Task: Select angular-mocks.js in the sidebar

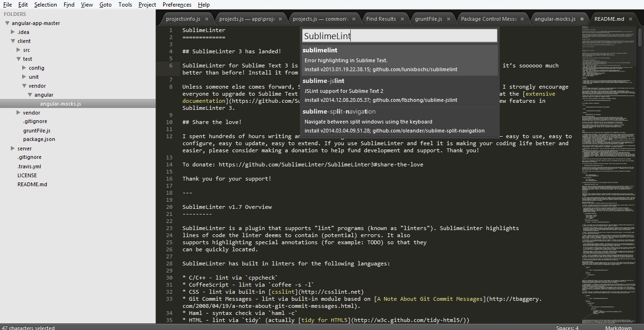Action: (x=60, y=104)
